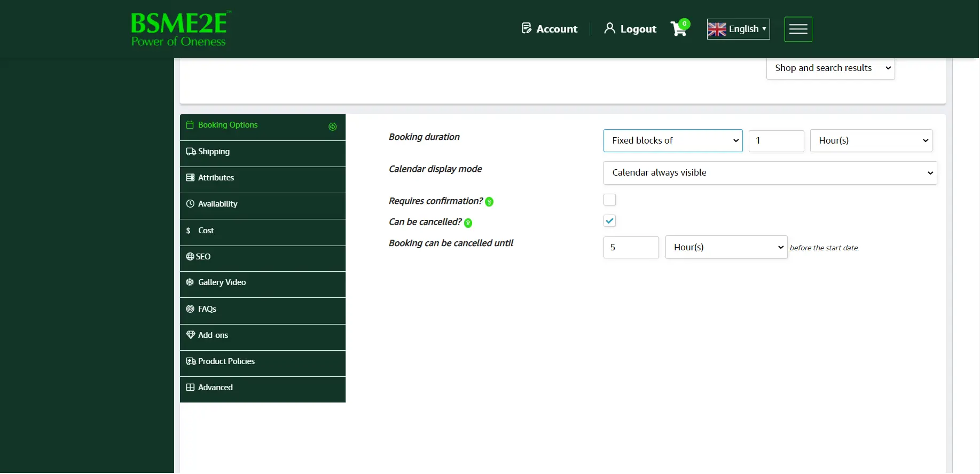
Task: Click the cancellation limit number field
Action: (x=631, y=248)
